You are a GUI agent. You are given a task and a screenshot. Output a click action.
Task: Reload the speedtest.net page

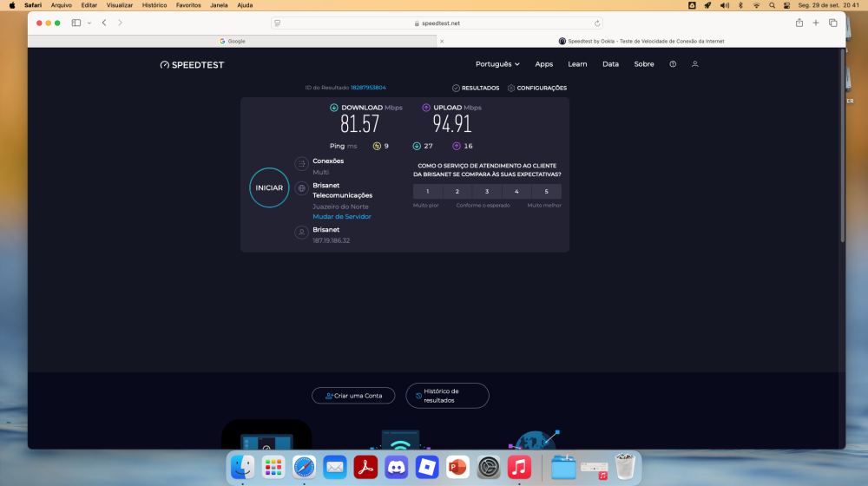click(x=597, y=23)
